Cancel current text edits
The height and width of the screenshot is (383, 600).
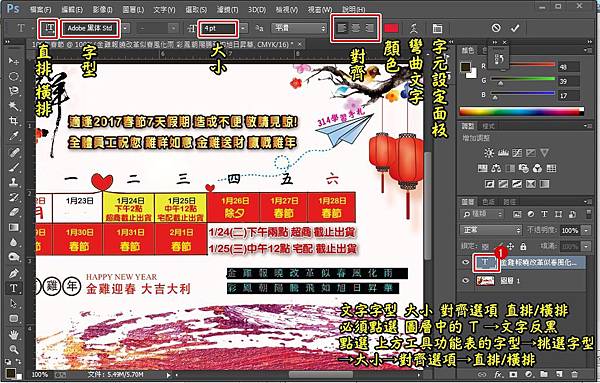pos(496,28)
